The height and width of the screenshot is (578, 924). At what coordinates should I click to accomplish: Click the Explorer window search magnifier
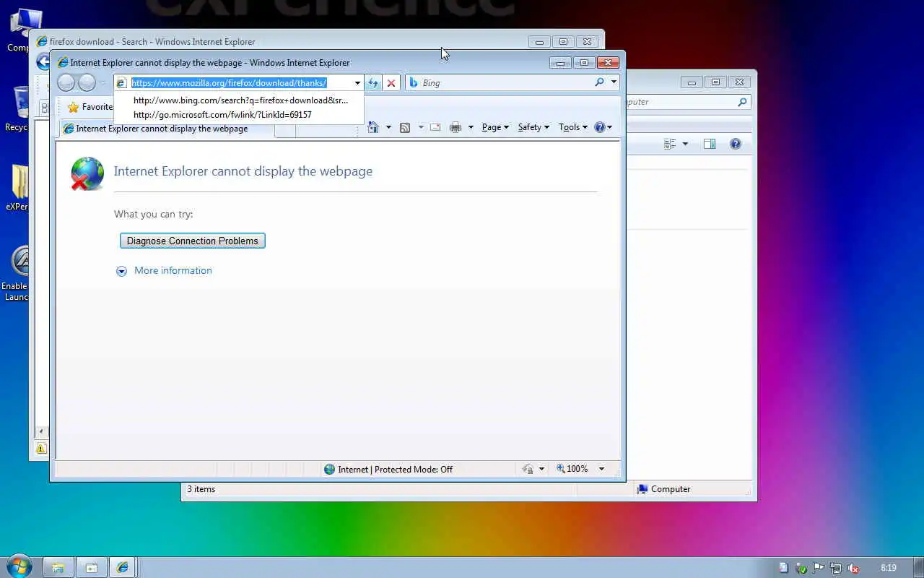point(742,102)
